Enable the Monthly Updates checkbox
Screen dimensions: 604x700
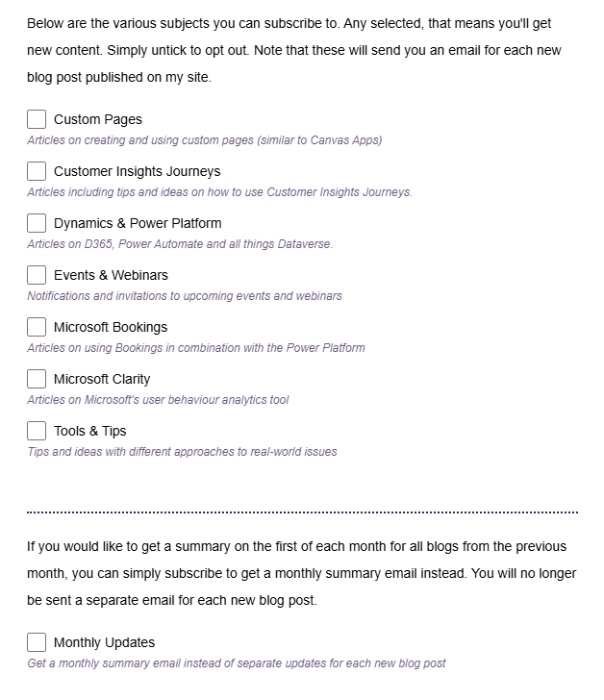click(x=37, y=642)
